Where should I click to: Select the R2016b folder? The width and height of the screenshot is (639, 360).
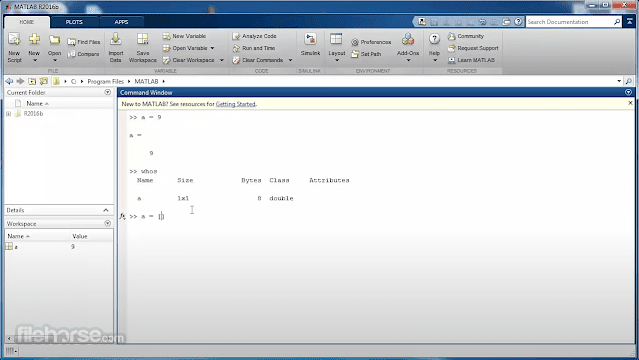[33, 114]
